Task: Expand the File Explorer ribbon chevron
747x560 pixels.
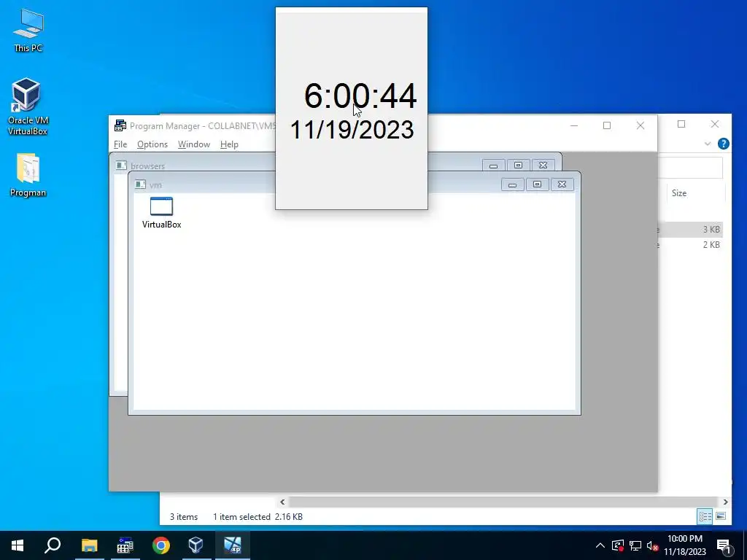Action: [x=708, y=144]
